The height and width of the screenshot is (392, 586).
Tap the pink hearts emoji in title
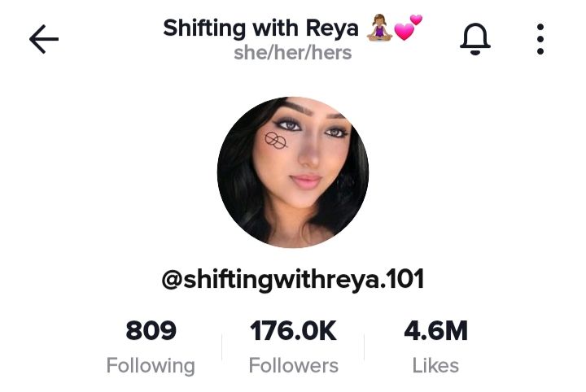(408, 28)
